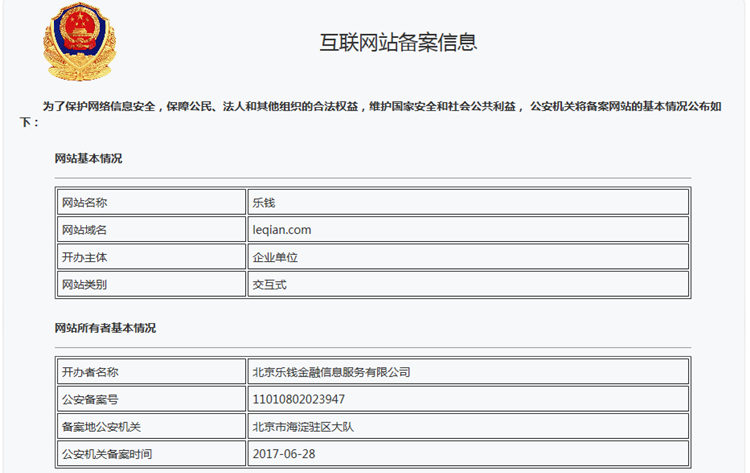Image resolution: width=750 pixels, height=473 pixels.
Task: Click the 网站所有者基本情况 section heading
Action: (105, 328)
